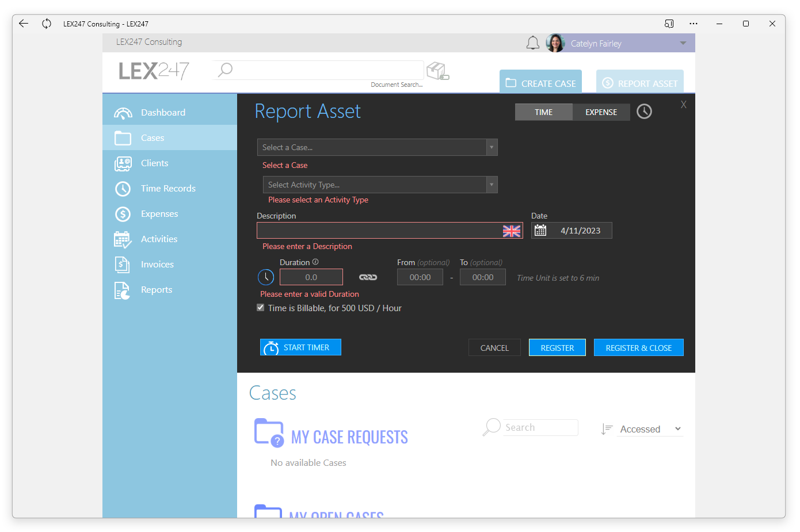Click the clock history icon next to EXPENSE
Screen dimensions: 800x532
coord(644,112)
